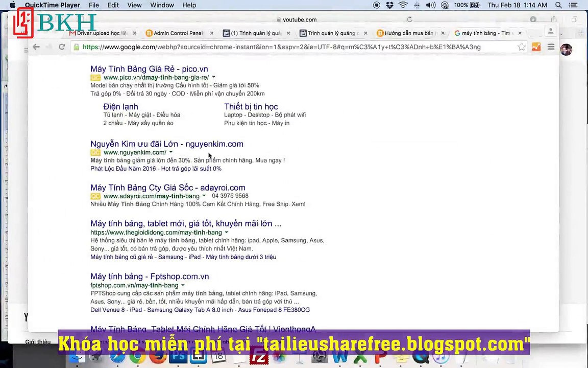Click the Phát Lộc Đầu Năm 2016 text
Screen dimensions: 588x368
coord(123,169)
